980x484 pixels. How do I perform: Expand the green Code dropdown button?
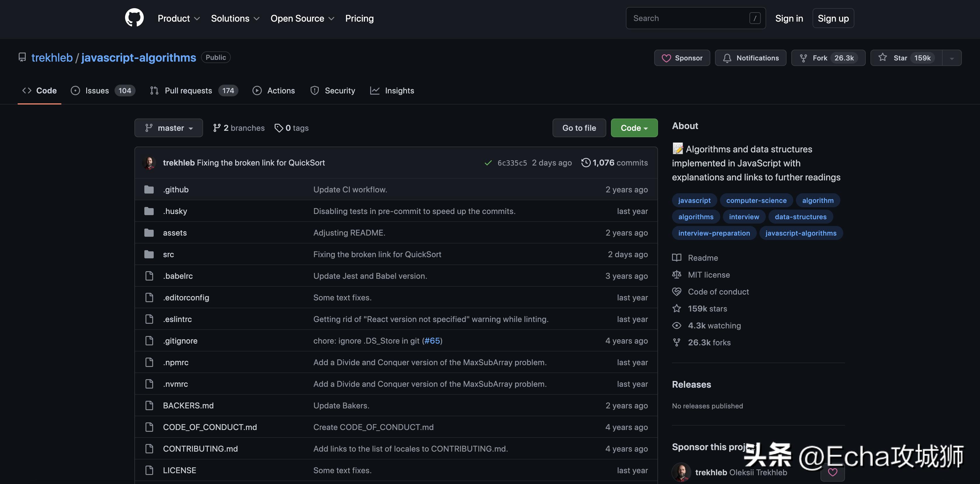634,128
